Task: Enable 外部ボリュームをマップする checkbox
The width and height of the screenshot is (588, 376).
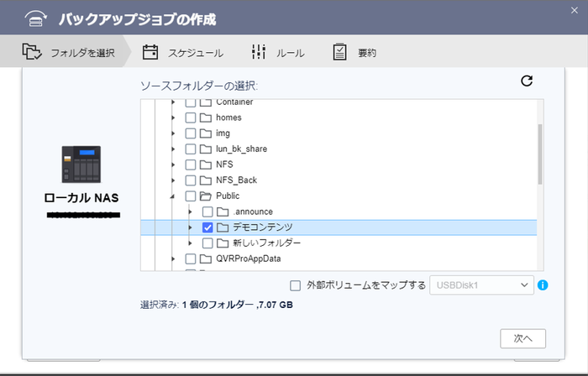Action: click(295, 285)
